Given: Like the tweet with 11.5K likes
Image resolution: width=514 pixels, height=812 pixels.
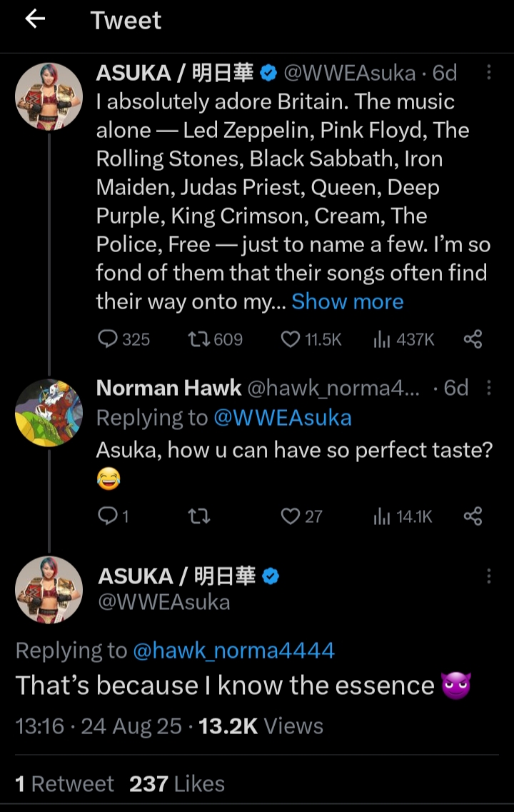Looking at the screenshot, I should click(290, 339).
